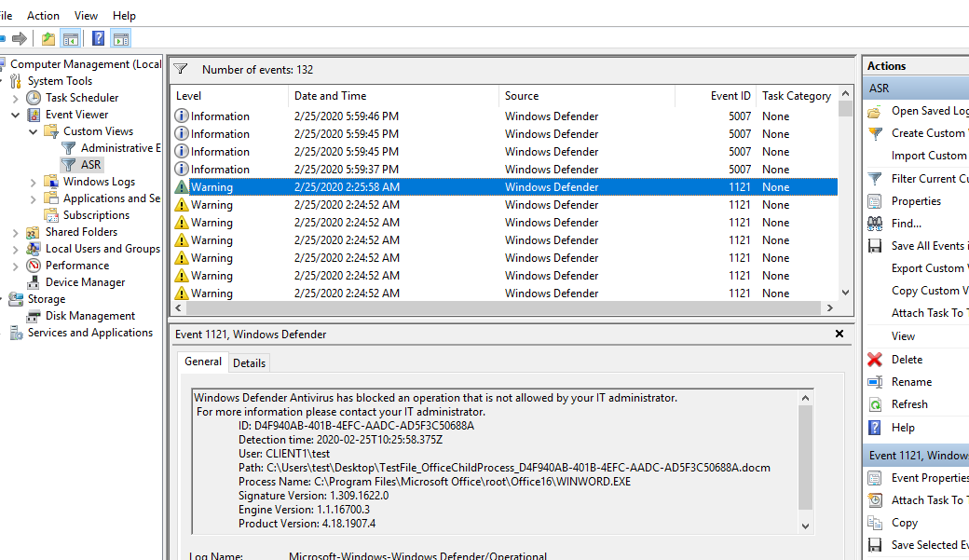Click the Rename icon in Actions pane
Screen dimensions: 969x560
(x=875, y=382)
